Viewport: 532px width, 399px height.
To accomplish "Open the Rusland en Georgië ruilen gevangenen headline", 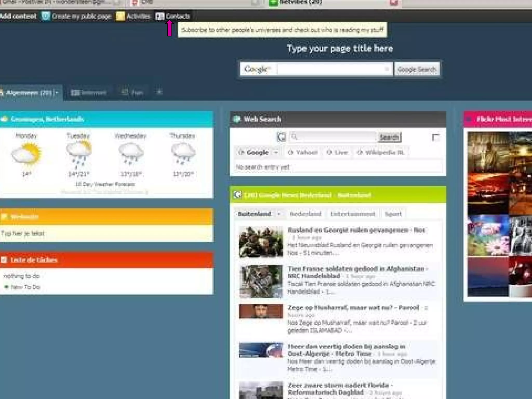I will (356, 230).
